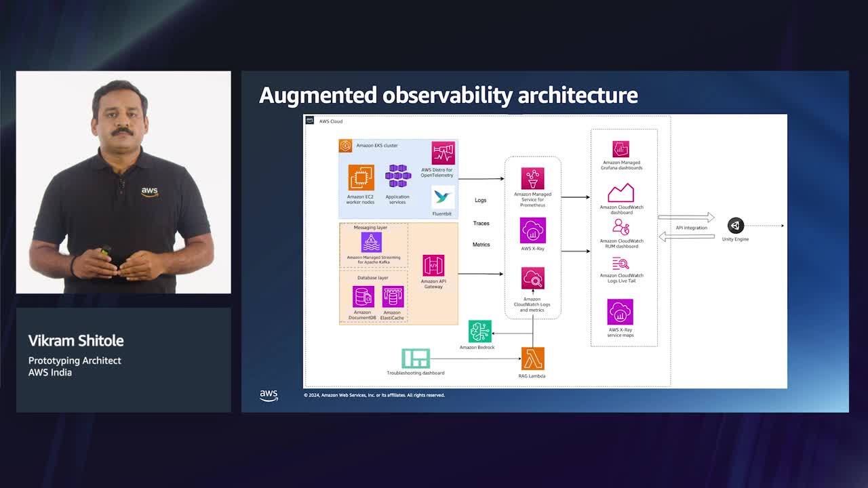Click the slide title 'Augmented observability architecture'
The image size is (868, 488).
tap(448, 95)
